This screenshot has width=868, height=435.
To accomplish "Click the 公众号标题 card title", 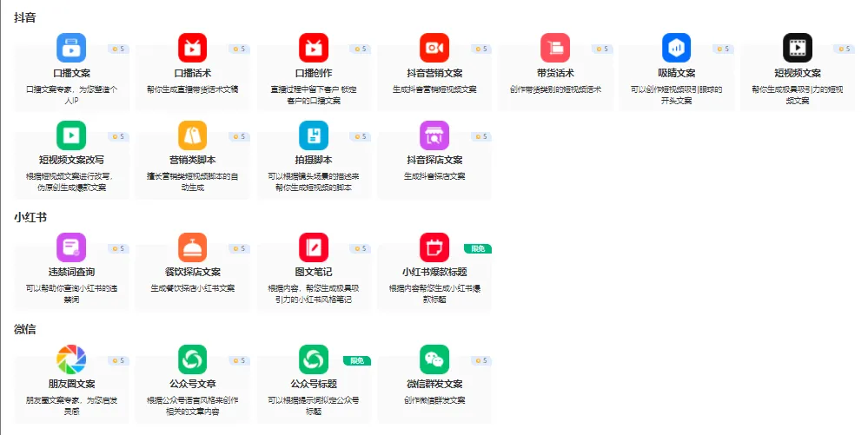I will tap(314, 384).
